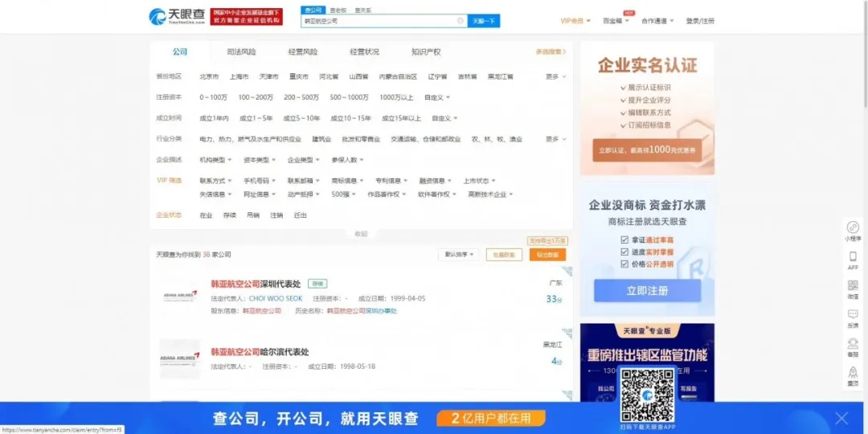Click the 立即注册 trademark button
Image resolution: width=868 pixels, height=434 pixels.
pyautogui.click(x=647, y=291)
